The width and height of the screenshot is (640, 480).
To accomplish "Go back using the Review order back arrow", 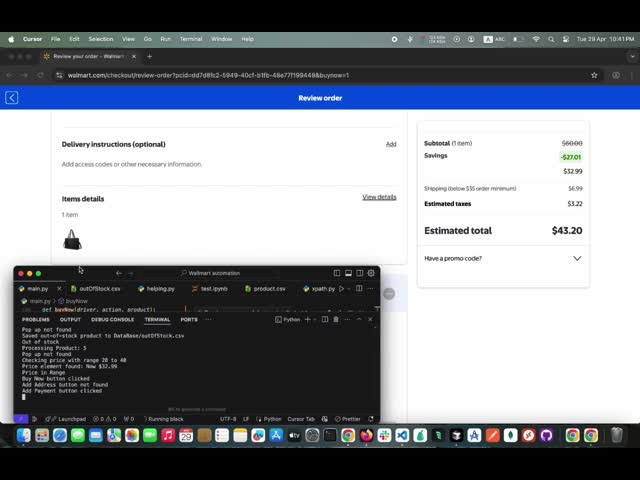I will coord(11,98).
